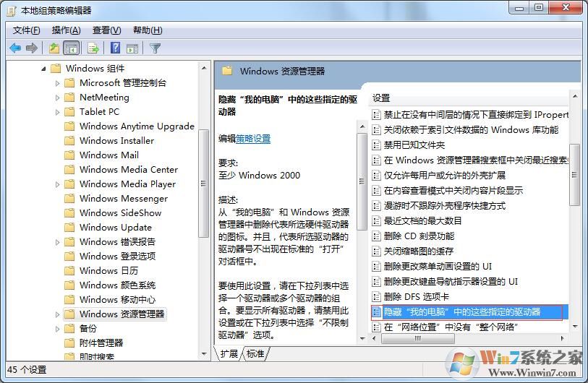Click the 策略设置 link
Viewport: 588px width, 383px height.
coord(253,139)
